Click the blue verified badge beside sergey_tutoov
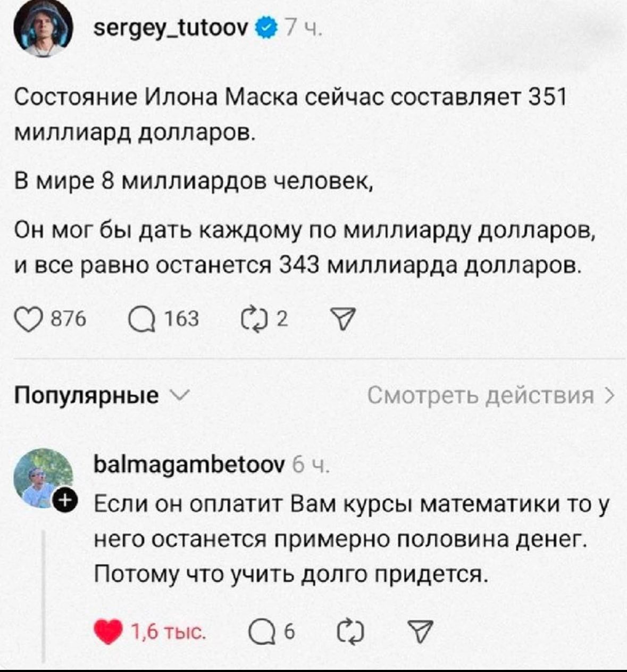The width and height of the screenshot is (627, 672). click(267, 27)
